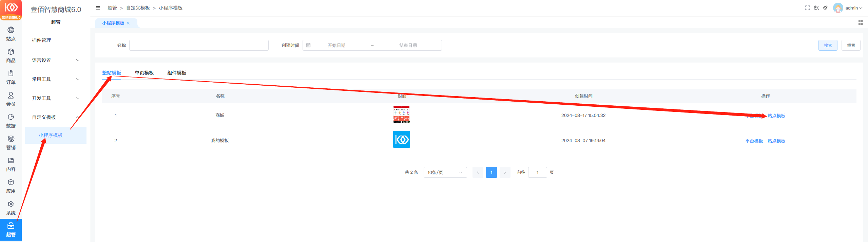Screen dimensions: 868x242
Task: Open the 商品 products section
Action: (11, 55)
